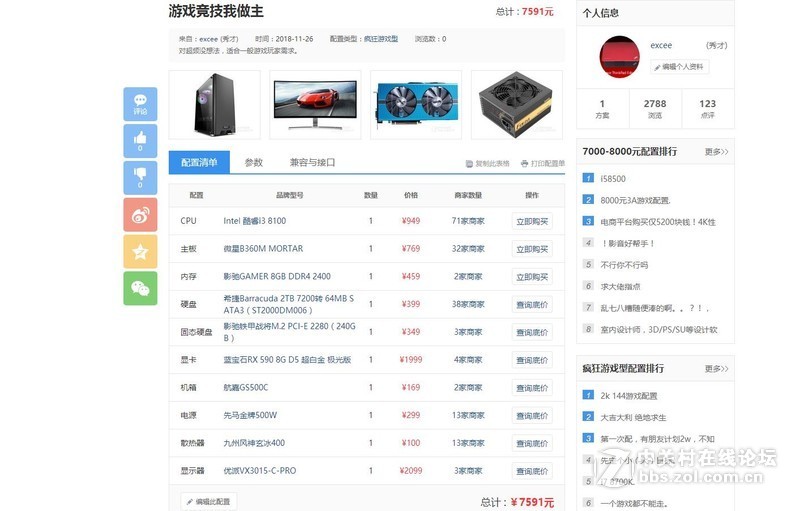Click 立即购买 for 影驰GAMER 8GB DDR4

click(532, 277)
